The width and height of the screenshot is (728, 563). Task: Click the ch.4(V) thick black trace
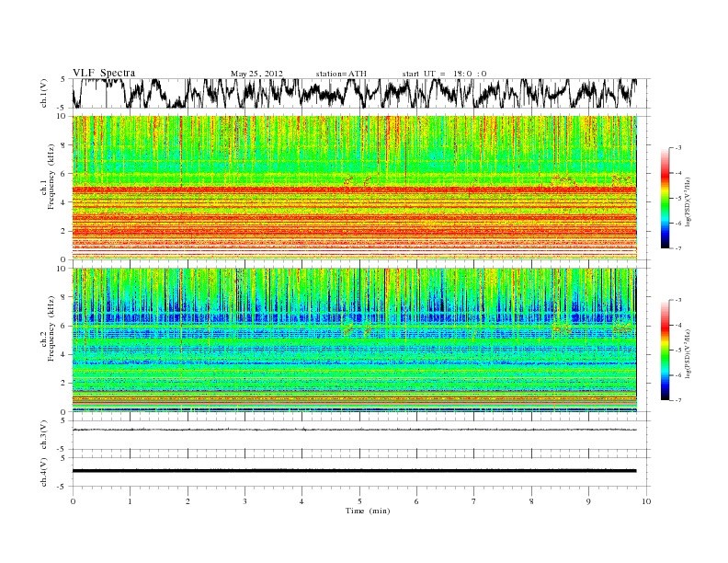click(355, 471)
